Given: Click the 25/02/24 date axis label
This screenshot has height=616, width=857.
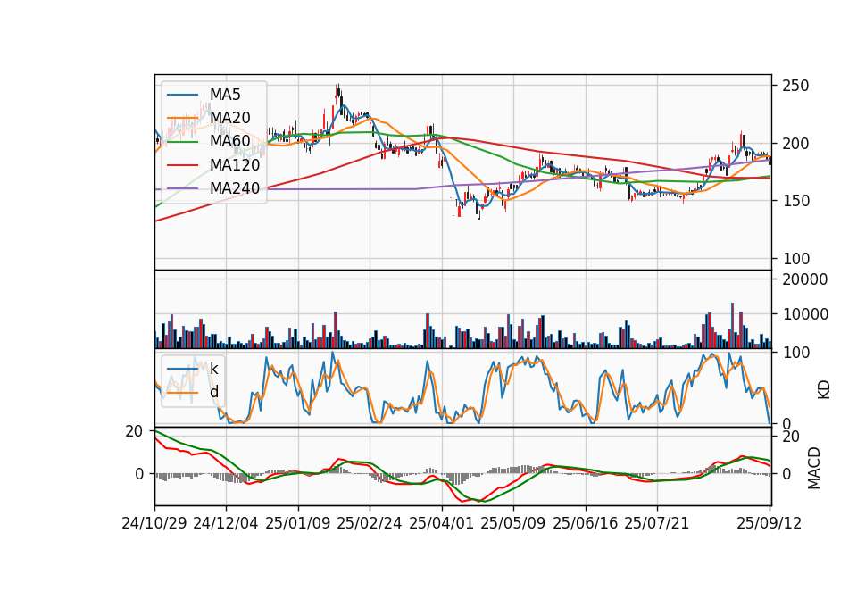Looking at the screenshot, I should [x=370, y=523].
